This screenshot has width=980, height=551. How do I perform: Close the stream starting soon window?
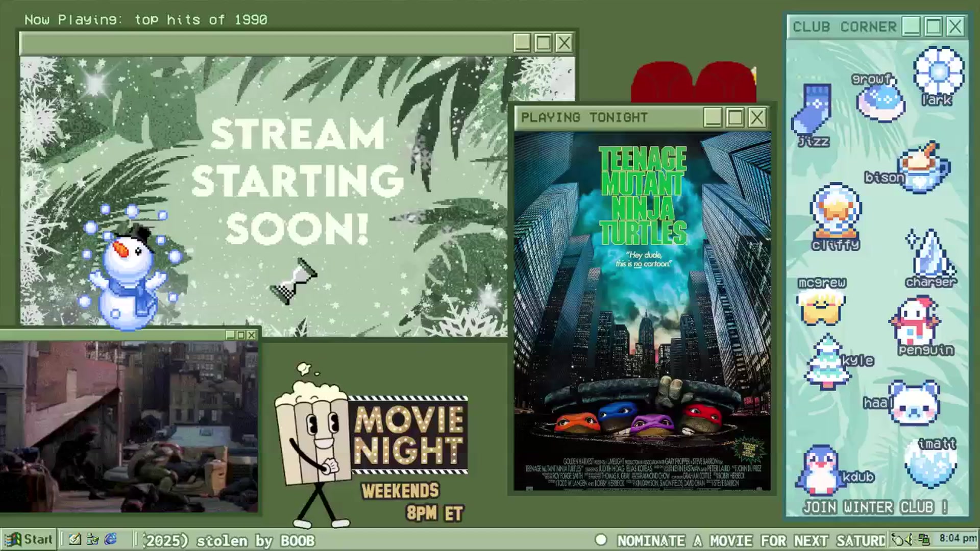(x=564, y=43)
